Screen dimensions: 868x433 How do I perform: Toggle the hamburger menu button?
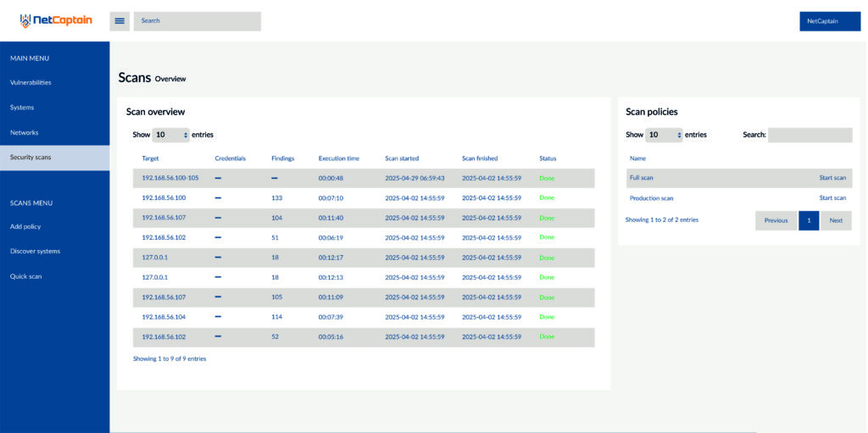tap(120, 21)
